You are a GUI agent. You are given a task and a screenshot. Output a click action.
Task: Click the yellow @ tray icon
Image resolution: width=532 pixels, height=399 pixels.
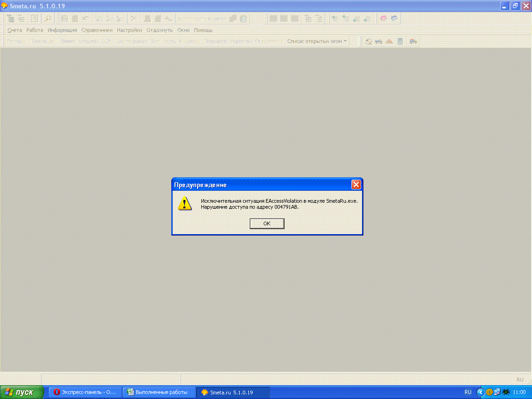489,392
